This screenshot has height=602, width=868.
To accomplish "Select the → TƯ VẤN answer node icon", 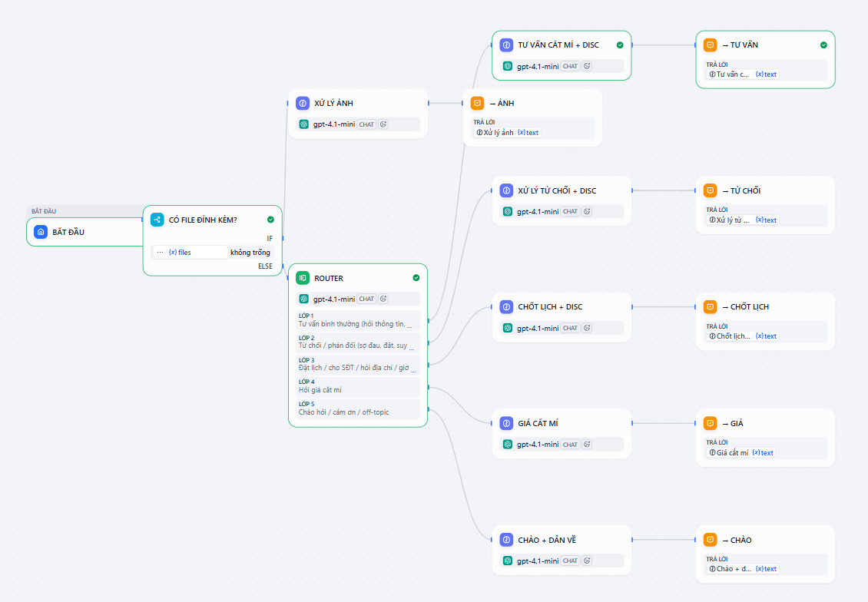I will [709, 45].
